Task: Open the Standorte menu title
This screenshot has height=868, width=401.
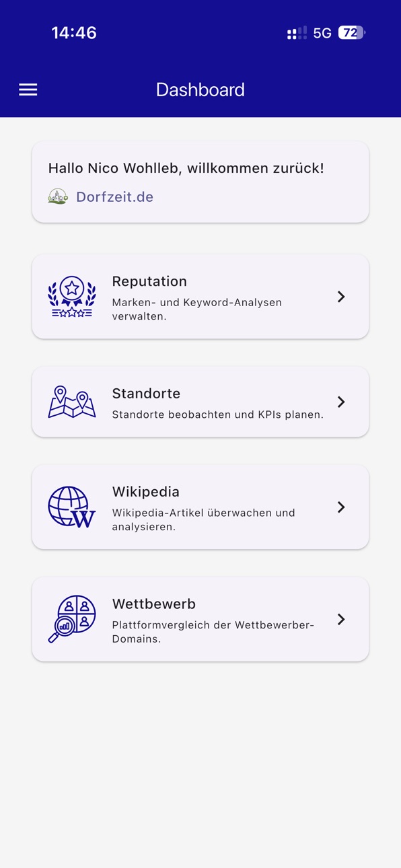Action: 146,393
